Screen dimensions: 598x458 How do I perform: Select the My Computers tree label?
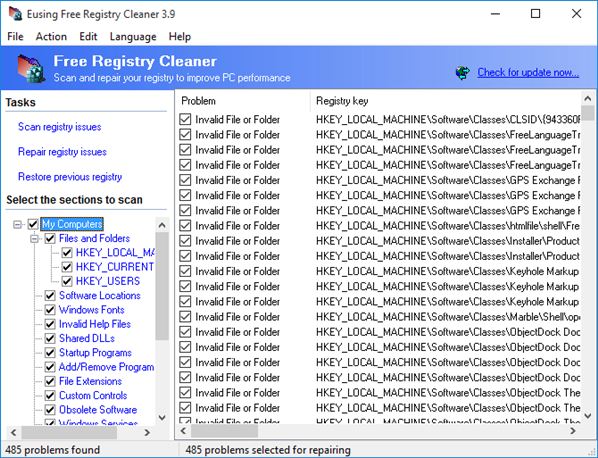72,224
